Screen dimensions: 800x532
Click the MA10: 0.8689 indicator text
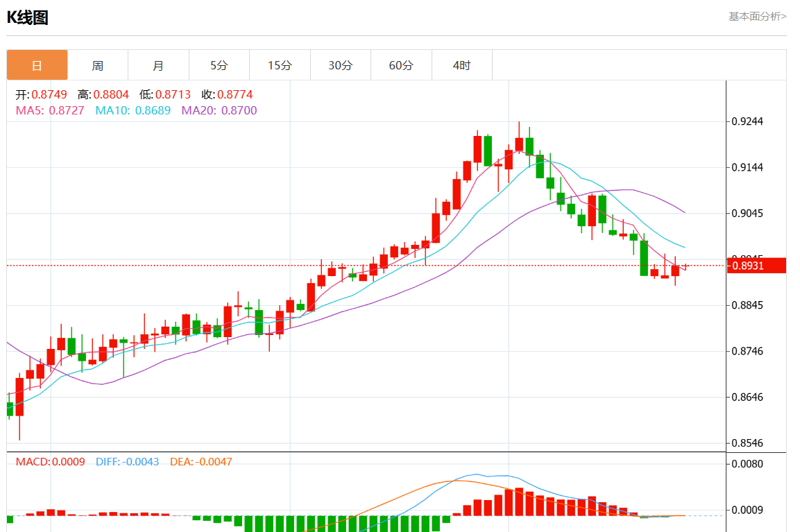(x=133, y=111)
